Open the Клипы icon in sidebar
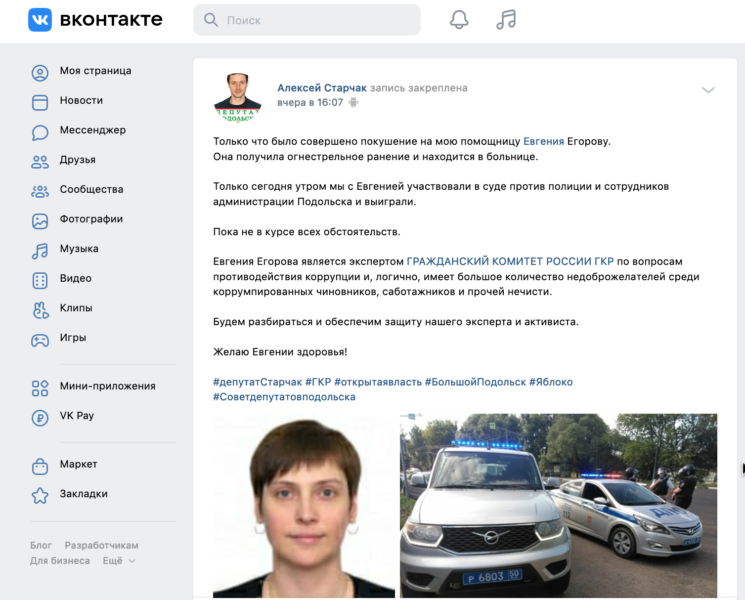The image size is (745, 600). 40,310
